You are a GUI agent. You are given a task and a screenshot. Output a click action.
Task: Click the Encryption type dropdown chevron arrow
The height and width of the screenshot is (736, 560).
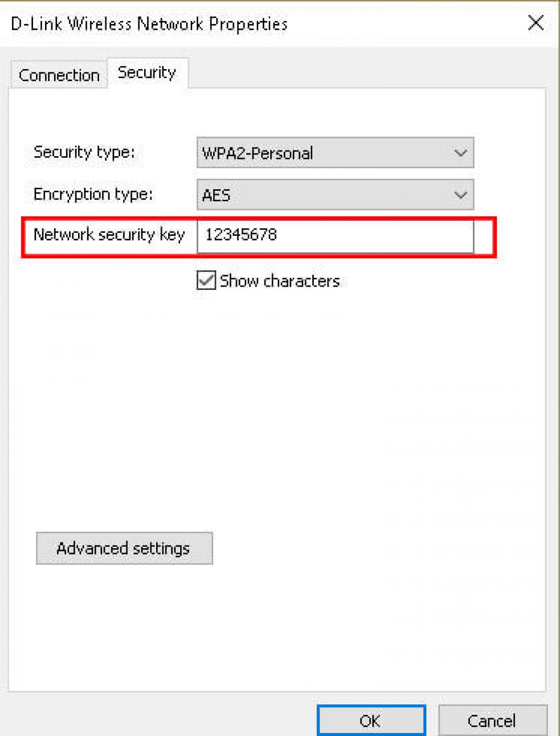coord(459,195)
